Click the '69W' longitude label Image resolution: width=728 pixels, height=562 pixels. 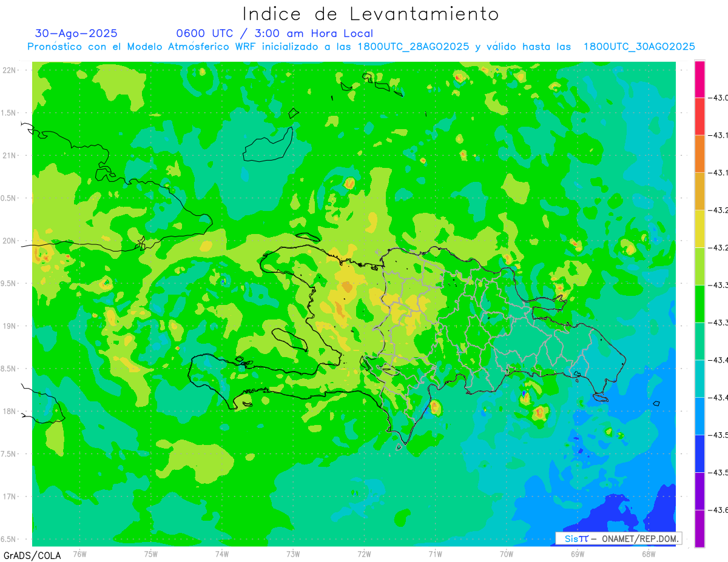[x=578, y=554]
